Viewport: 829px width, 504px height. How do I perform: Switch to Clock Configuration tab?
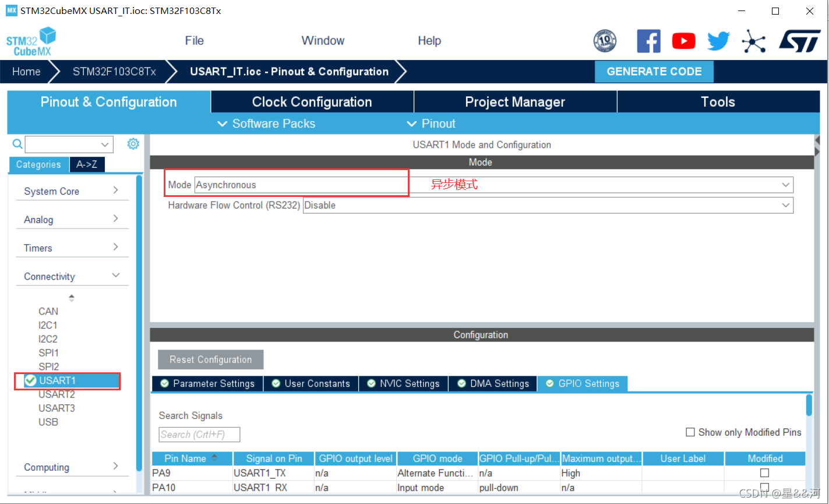pyautogui.click(x=312, y=102)
